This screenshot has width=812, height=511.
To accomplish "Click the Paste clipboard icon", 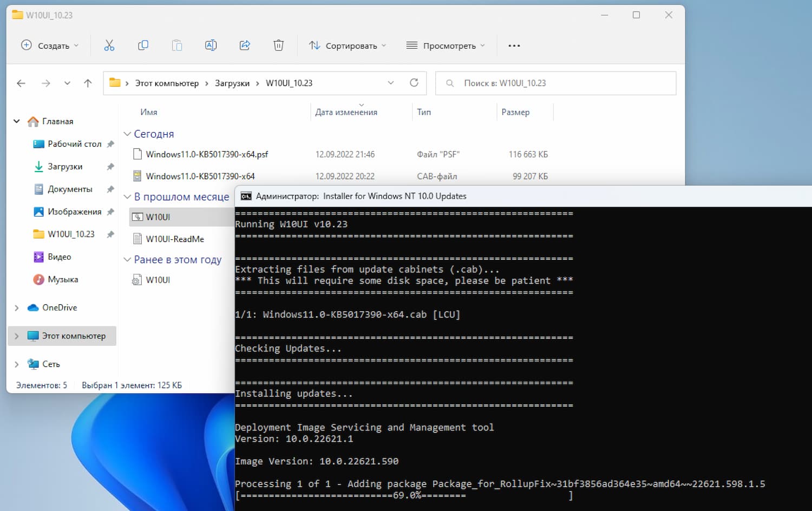I will (177, 45).
